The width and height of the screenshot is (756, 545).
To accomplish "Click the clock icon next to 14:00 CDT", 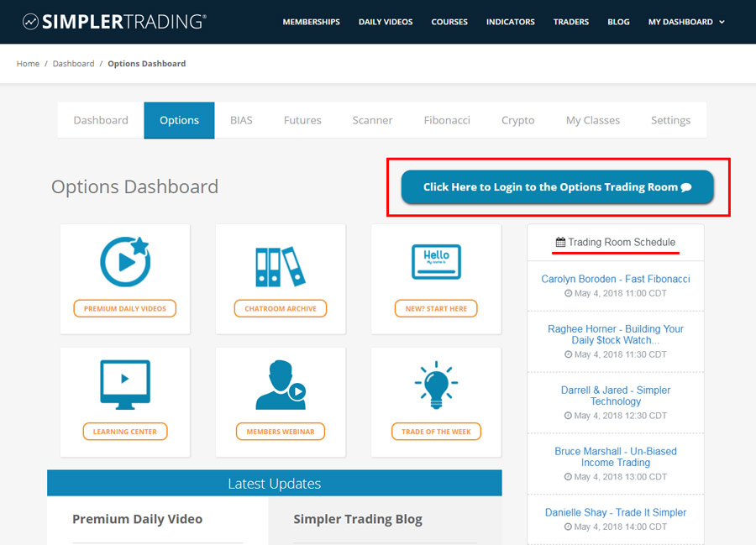I will [569, 527].
